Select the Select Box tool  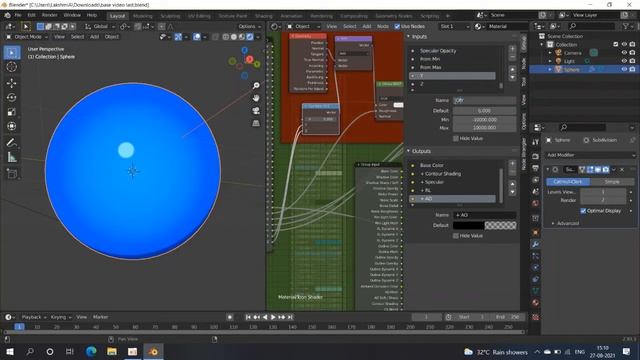click(12, 53)
